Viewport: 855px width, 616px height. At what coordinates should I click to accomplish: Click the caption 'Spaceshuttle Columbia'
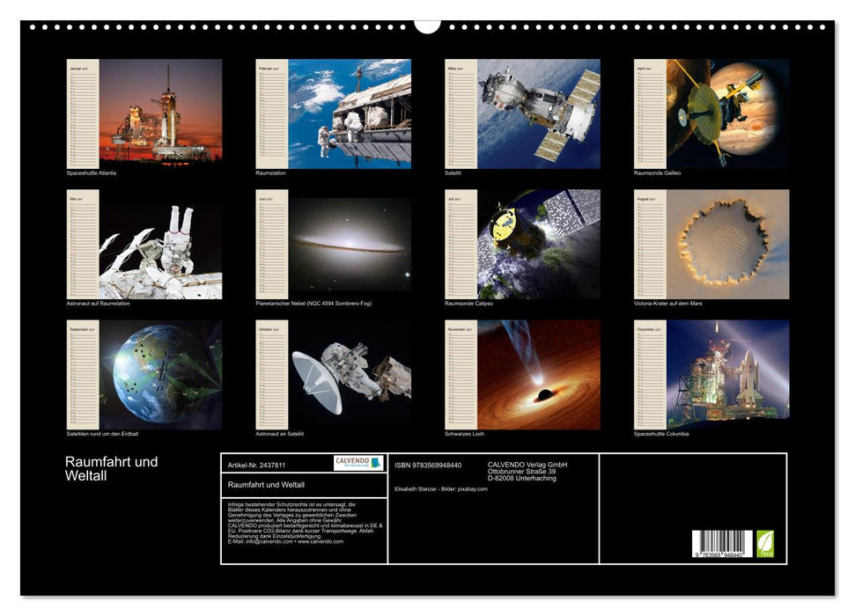click(661, 434)
